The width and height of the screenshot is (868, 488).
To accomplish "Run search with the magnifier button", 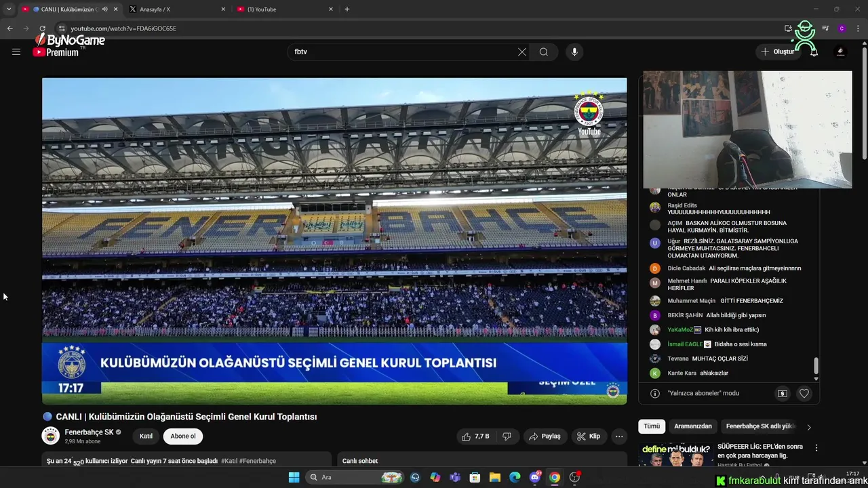I will tap(544, 52).
